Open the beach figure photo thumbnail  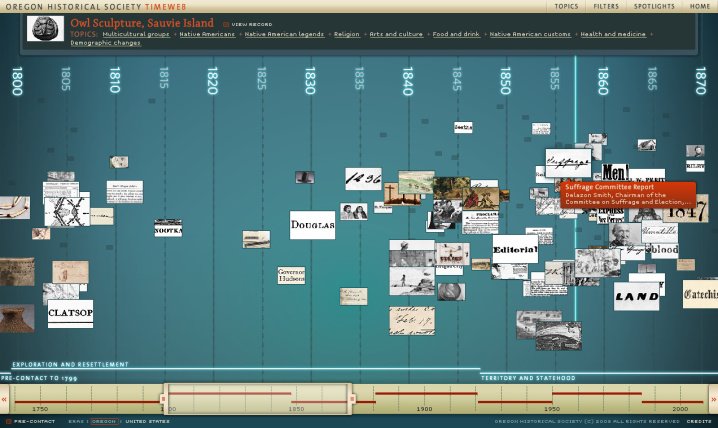412,281
